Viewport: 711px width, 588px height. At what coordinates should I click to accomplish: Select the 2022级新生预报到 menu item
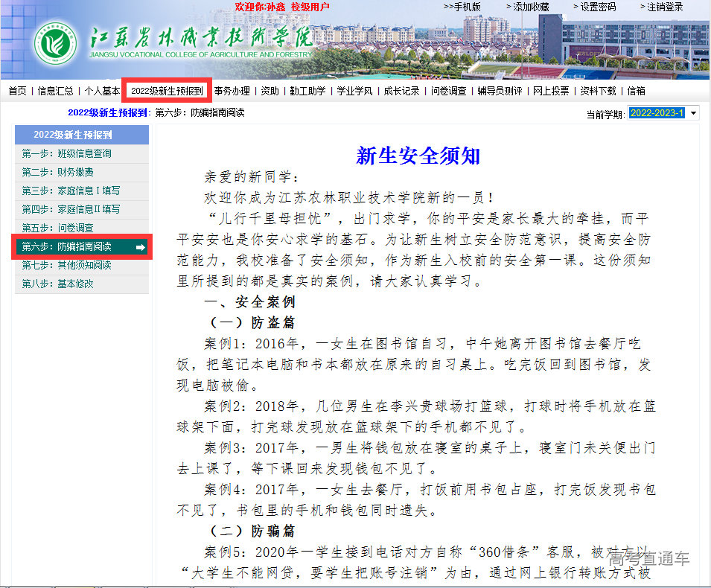coord(167,91)
